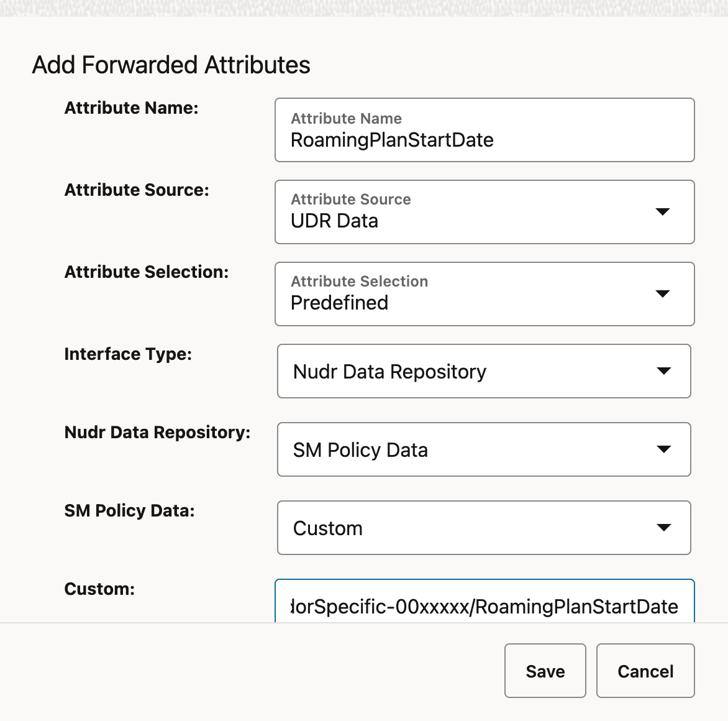Click the Attribute Name input field
This screenshot has height=721, width=728.
pos(485,130)
